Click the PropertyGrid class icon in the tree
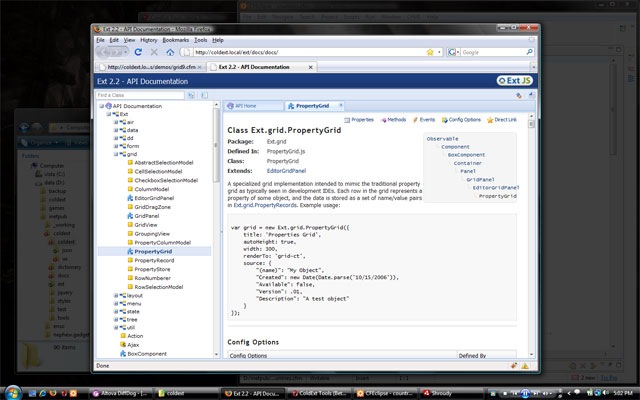Screen dimensions: 640x400 (130, 251)
